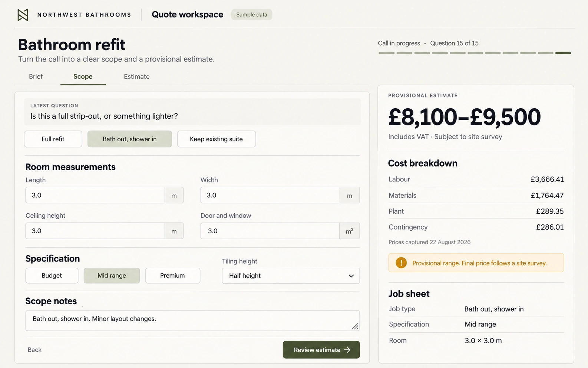Click the arrow icon on Review estimate
The image size is (588, 368).
347,350
